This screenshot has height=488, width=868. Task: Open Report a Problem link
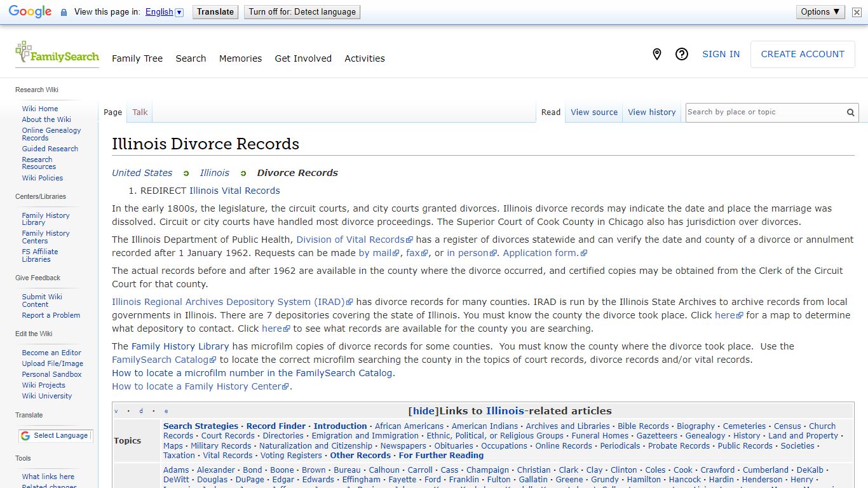(51, 315)
